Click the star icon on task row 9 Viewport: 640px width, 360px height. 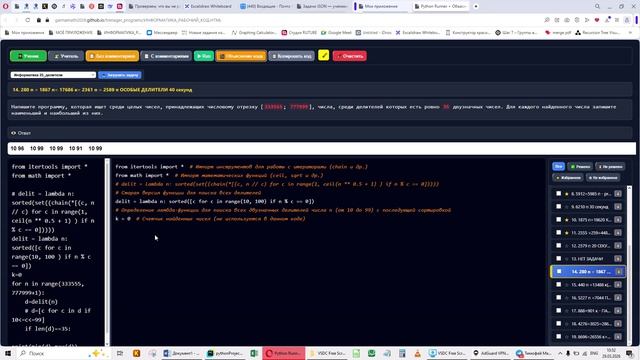pyautogui.click(x=567, y=207)
